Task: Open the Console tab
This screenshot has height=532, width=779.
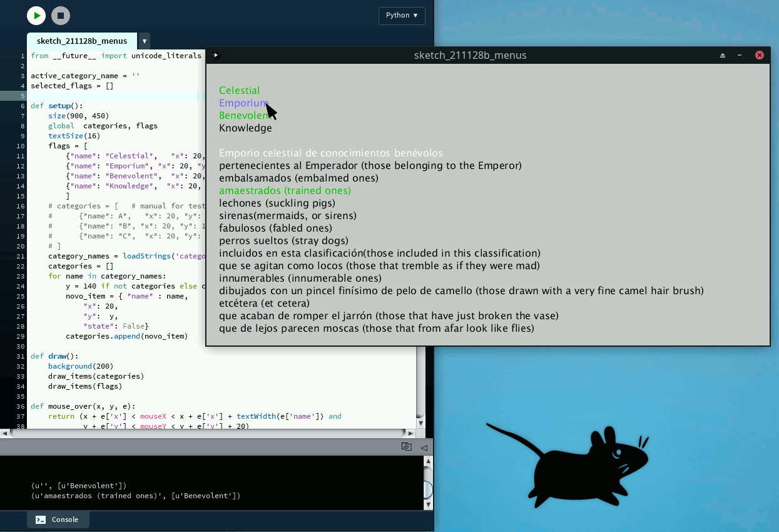Action: tap(58, 519)
